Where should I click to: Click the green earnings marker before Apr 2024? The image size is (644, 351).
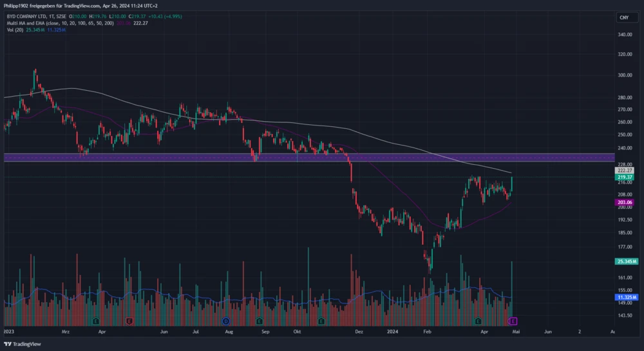pos(478,320)
